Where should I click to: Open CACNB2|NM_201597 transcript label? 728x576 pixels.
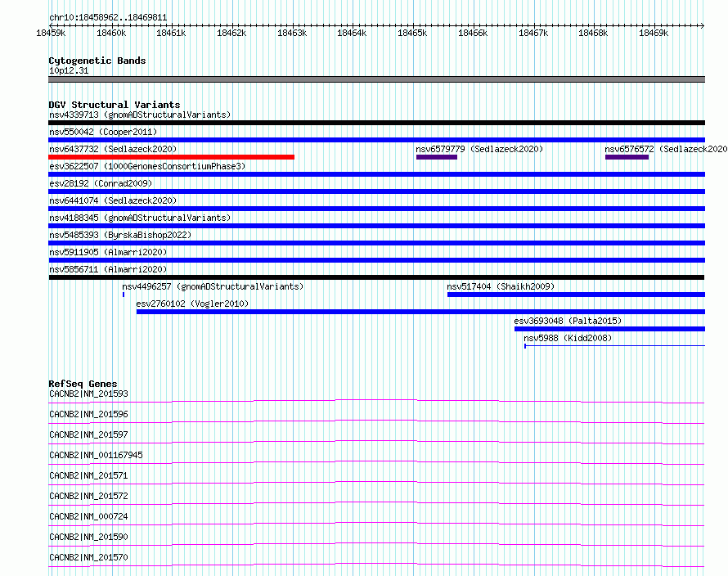[x=88, y=434]
